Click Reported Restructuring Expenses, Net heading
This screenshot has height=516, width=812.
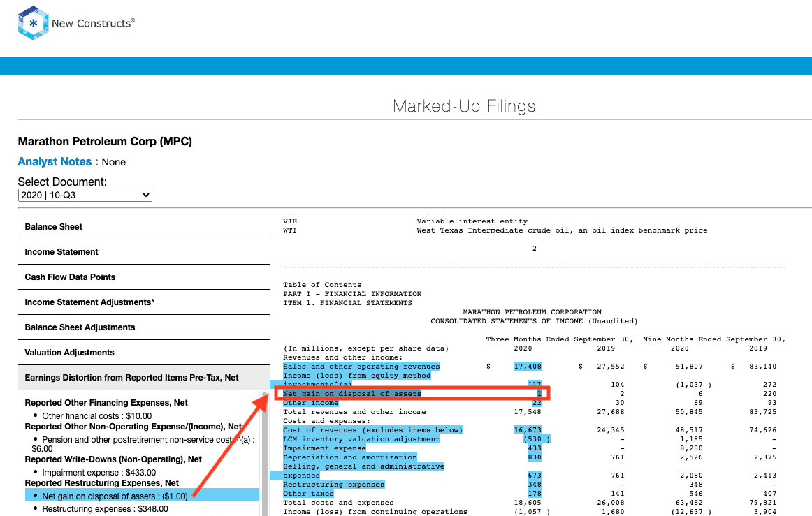[x=102, y=483]
